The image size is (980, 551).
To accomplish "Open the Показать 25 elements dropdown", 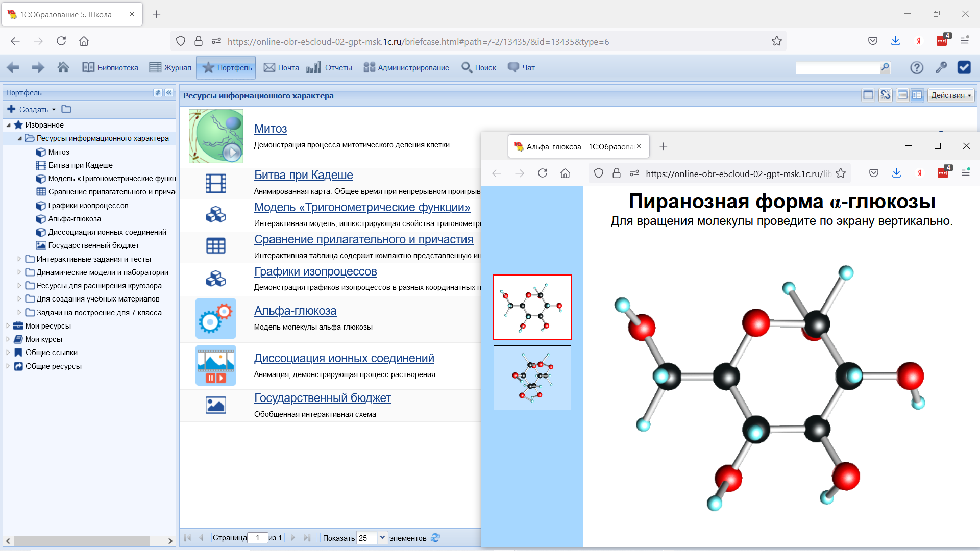I will point(382,538).
